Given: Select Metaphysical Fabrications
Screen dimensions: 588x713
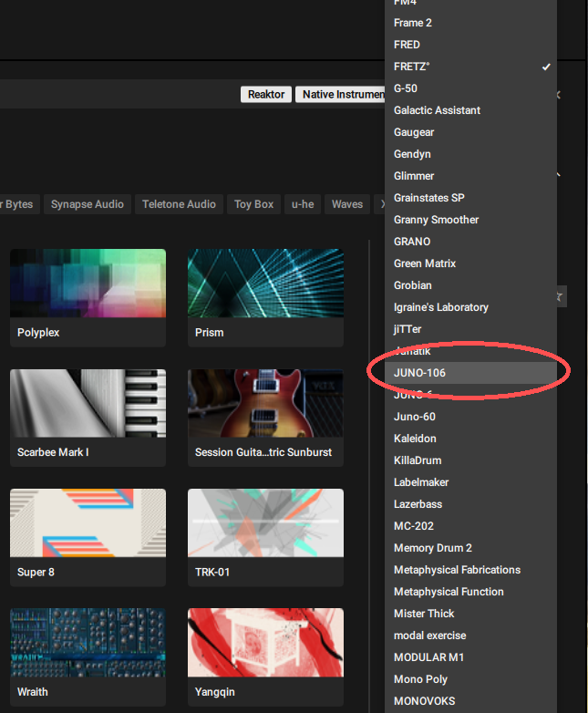Looking at the screenshot, I should (470, 570).
